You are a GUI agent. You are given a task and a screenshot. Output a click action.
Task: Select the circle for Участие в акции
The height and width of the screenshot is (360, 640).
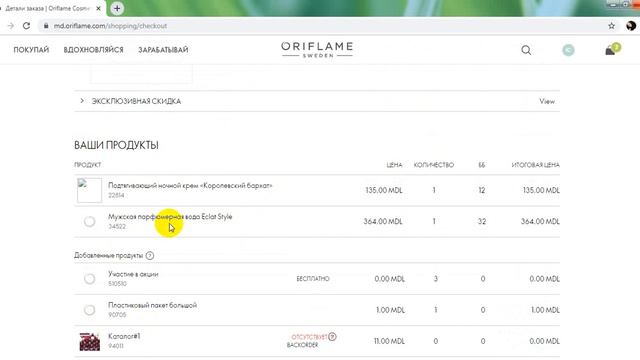[x=89, y=279]
